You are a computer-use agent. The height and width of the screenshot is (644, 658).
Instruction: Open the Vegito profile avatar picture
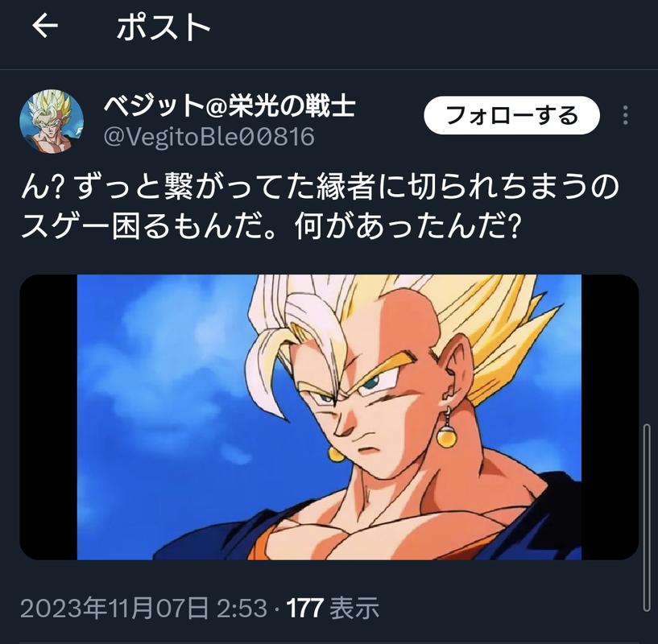(52, 122)
